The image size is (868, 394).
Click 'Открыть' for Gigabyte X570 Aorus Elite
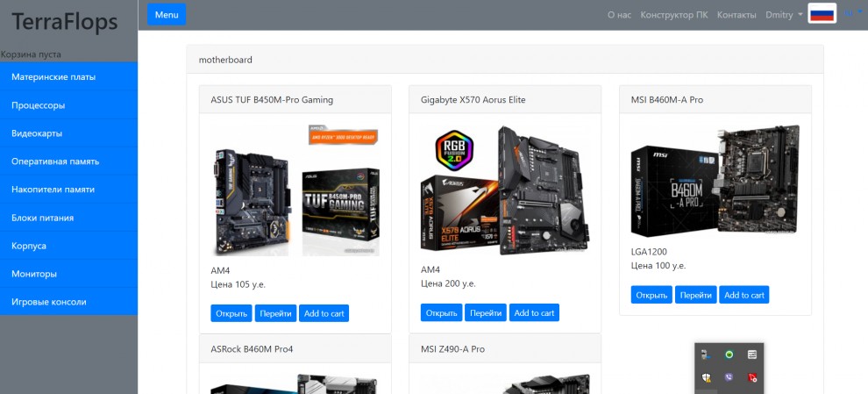[441, 312]
